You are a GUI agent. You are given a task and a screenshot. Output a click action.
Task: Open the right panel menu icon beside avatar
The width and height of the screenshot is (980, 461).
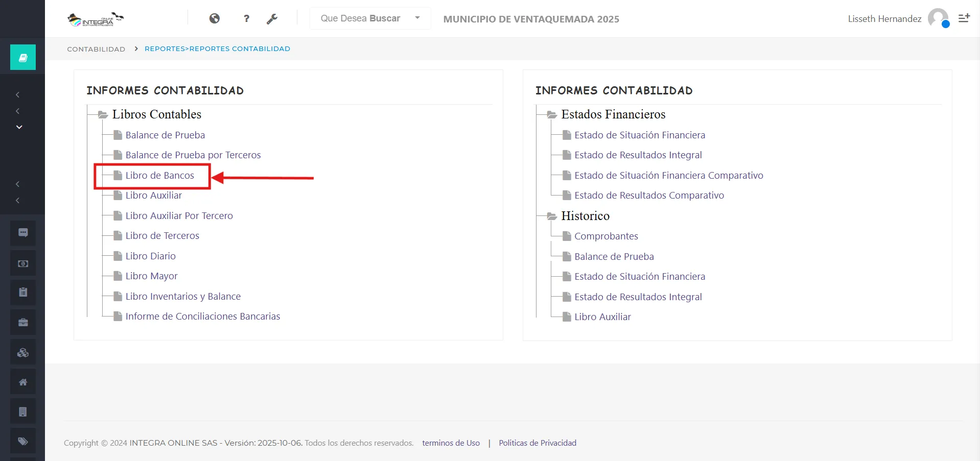[x=964, y=18]
